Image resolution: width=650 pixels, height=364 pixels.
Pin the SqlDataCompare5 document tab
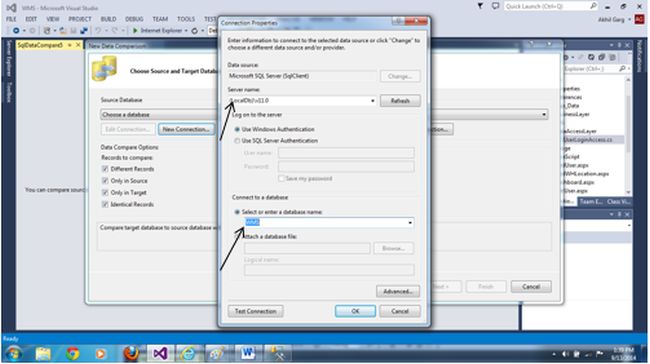(x=70, y=45)
